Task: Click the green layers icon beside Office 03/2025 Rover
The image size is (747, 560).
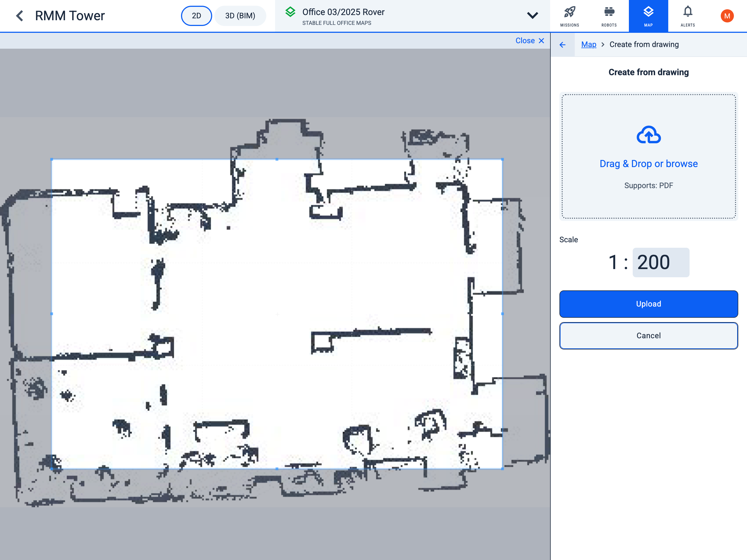Action: coord(290,12)
